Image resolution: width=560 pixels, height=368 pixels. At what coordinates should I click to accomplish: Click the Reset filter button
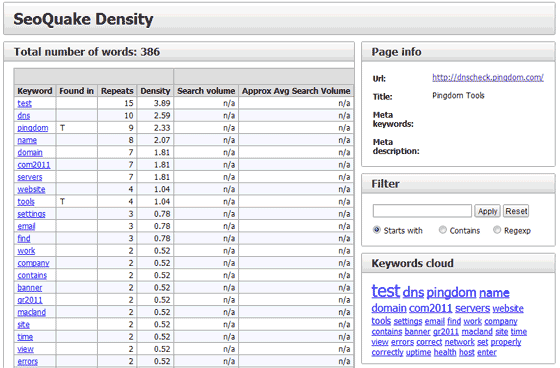[516, 211]
